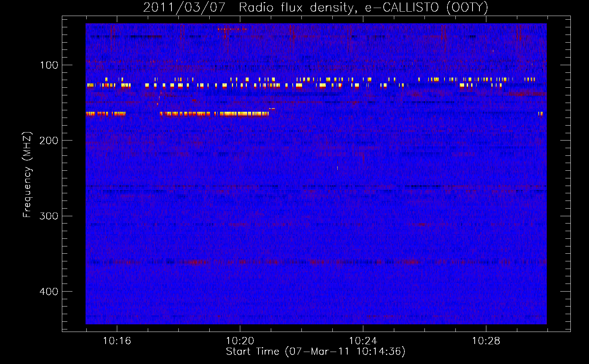Click the 10:20 time tick label
Screen dimensions: 589x364
coord(240,341)
